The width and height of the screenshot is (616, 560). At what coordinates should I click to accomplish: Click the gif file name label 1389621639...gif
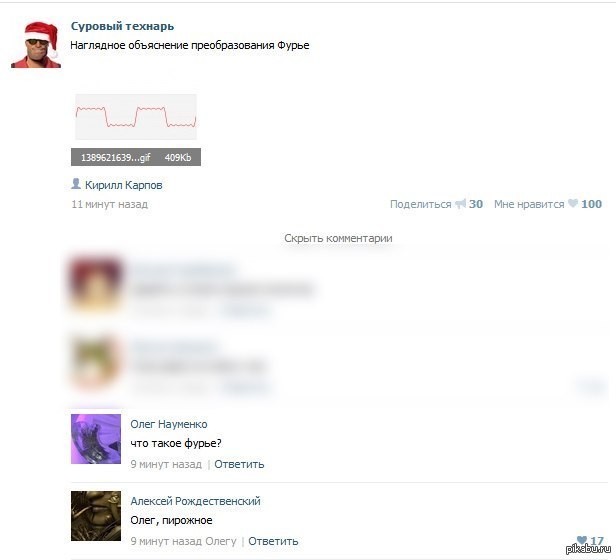[x=116, y=158]
